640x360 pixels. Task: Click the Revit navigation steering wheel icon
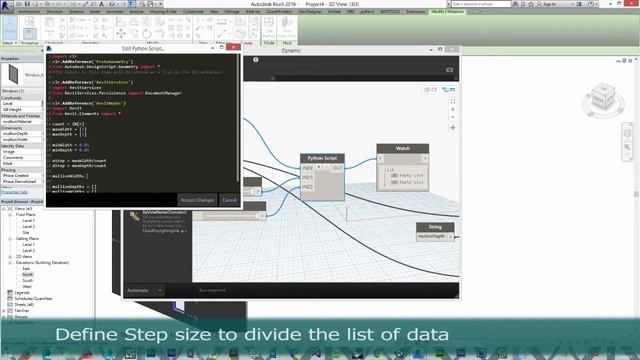[627, 133]
